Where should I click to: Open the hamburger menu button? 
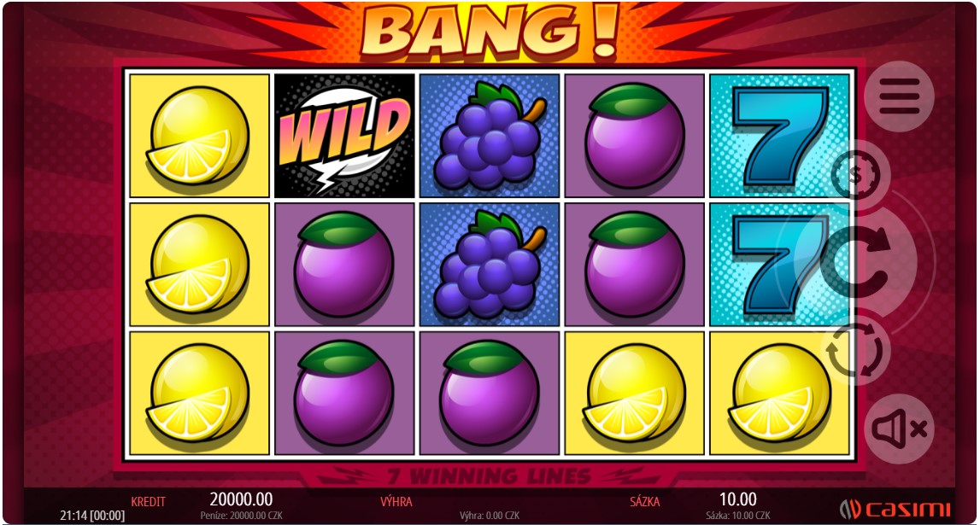[x=899, y=96]
